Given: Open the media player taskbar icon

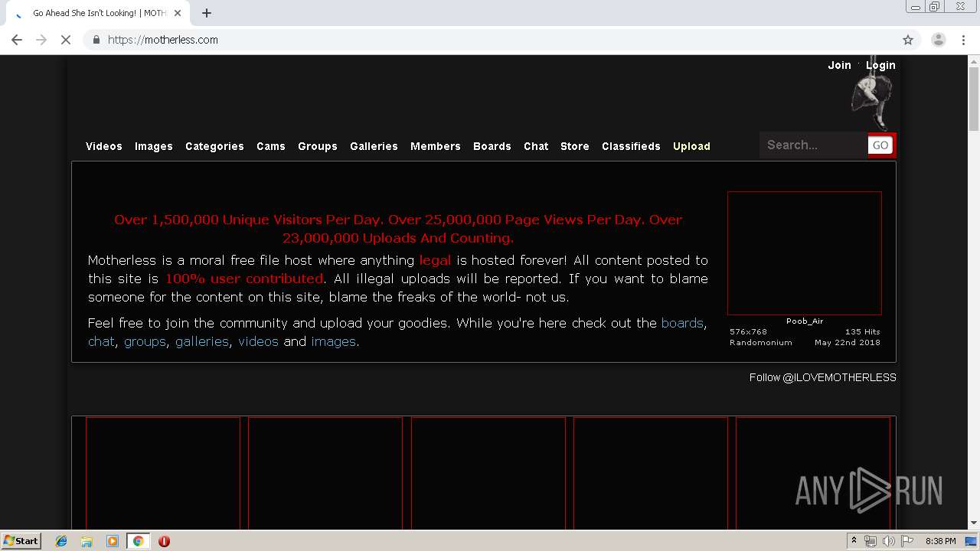Looking at the screenshot, I should (113, 541).
